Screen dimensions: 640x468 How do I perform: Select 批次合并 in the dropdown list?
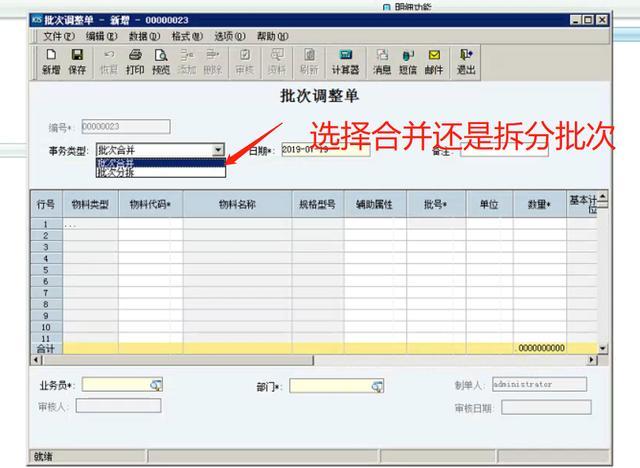click(160, 163)
